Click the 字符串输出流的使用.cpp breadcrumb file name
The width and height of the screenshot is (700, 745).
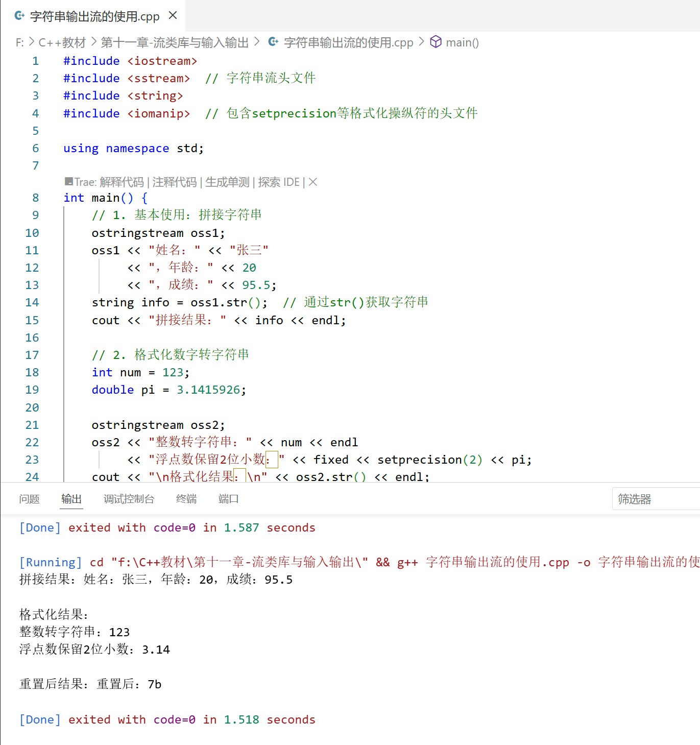(349, 42)
